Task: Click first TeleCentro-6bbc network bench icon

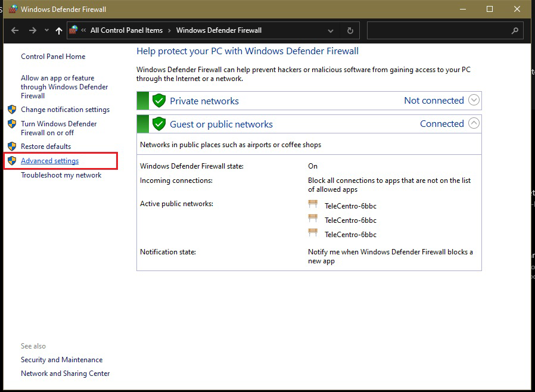Action: pos(313,204)
